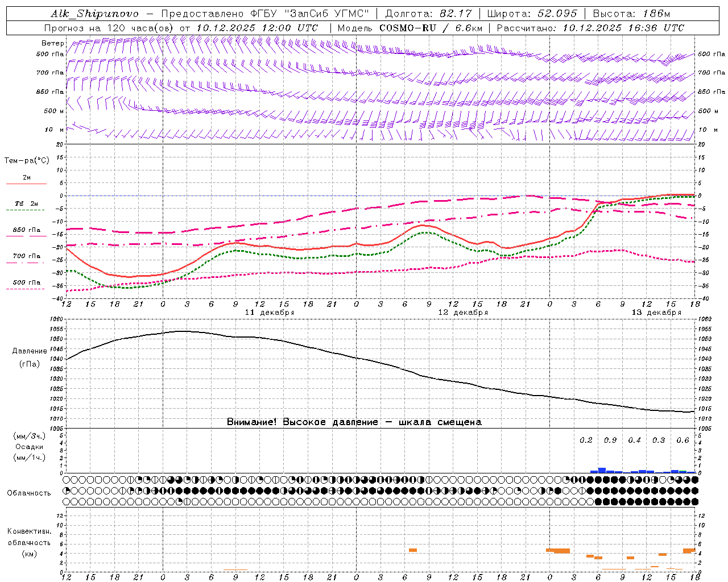Click the dashed line sample under Td 2м

[x=26, y=210]
